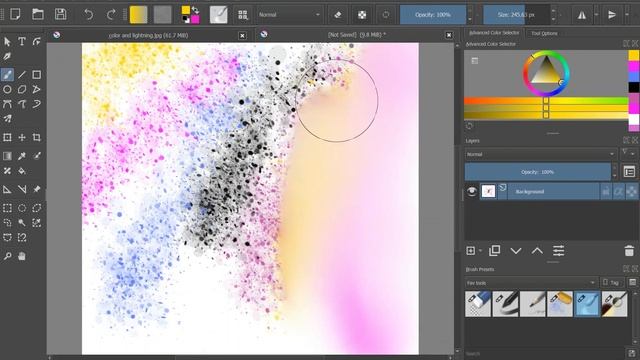640x360 pixels.
Task: Open the layer filter dropdown in Layers
Action: pyautogui.click(x=628, y=153)
